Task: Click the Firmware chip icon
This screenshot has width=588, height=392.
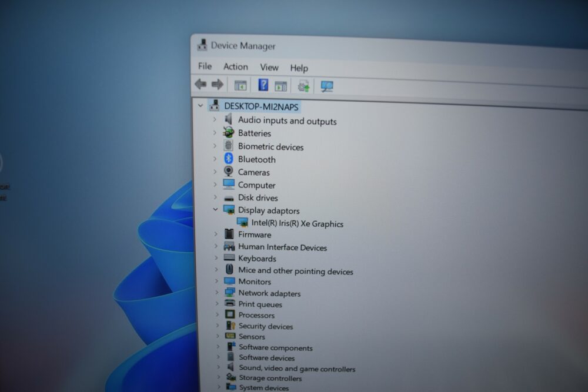Action: (x=229, y=234)
